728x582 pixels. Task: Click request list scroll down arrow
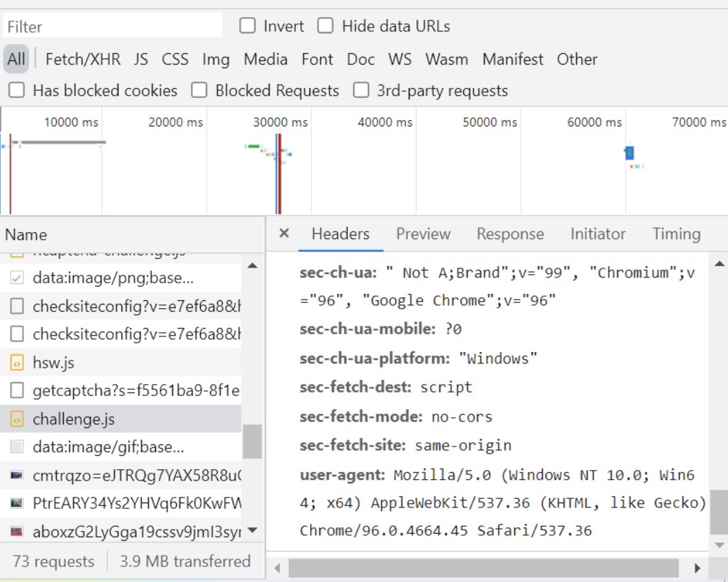[x=253, y=530]
